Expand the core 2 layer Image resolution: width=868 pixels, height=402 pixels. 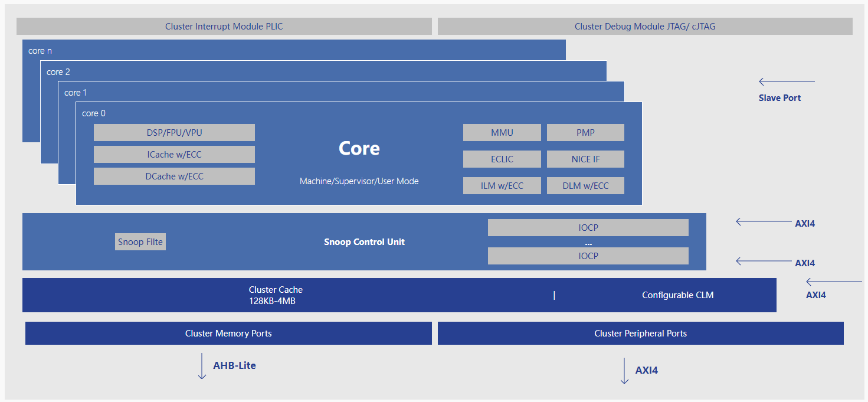(x=58, y=72)
